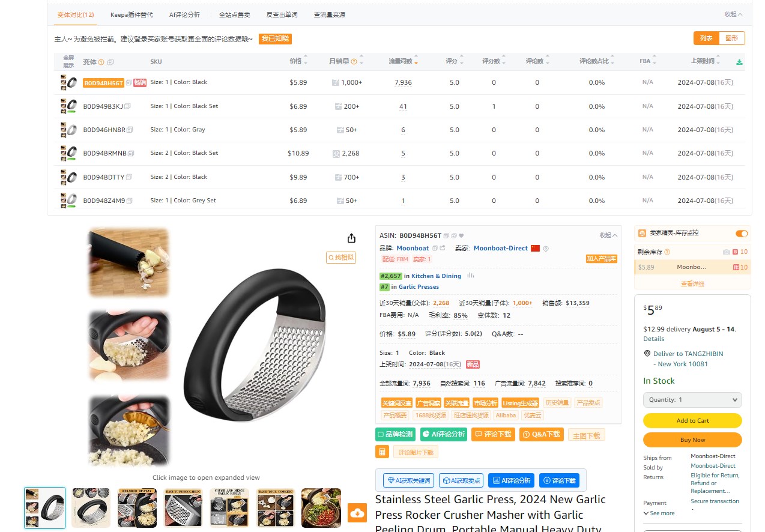765x532 pixels.
Task: Select 列表 view mode
Action: pos(706,38)
